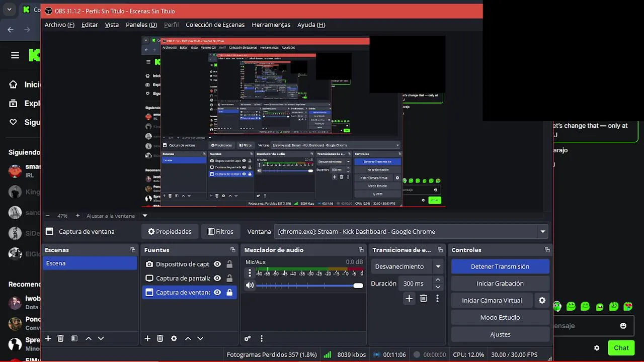Pop out the Escenas dock with its float icon
The height and width of the screenshot is (362, 644).
point(133,250)
